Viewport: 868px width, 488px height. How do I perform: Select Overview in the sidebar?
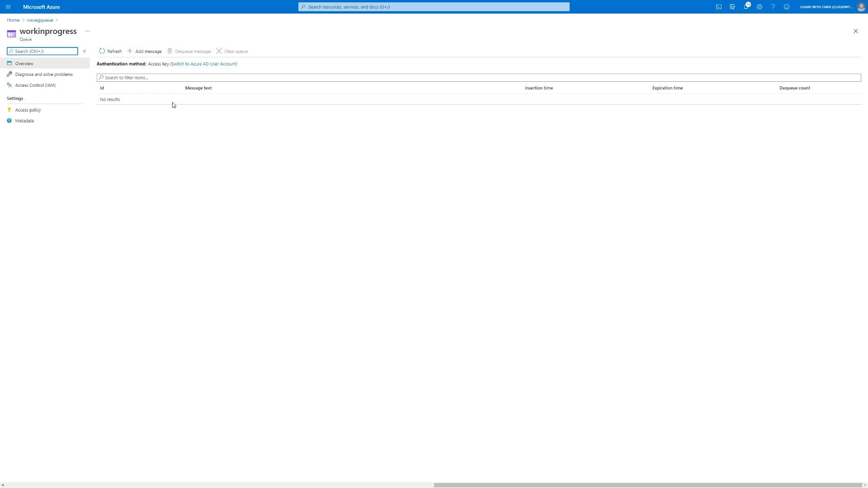[x=25, y=63]
